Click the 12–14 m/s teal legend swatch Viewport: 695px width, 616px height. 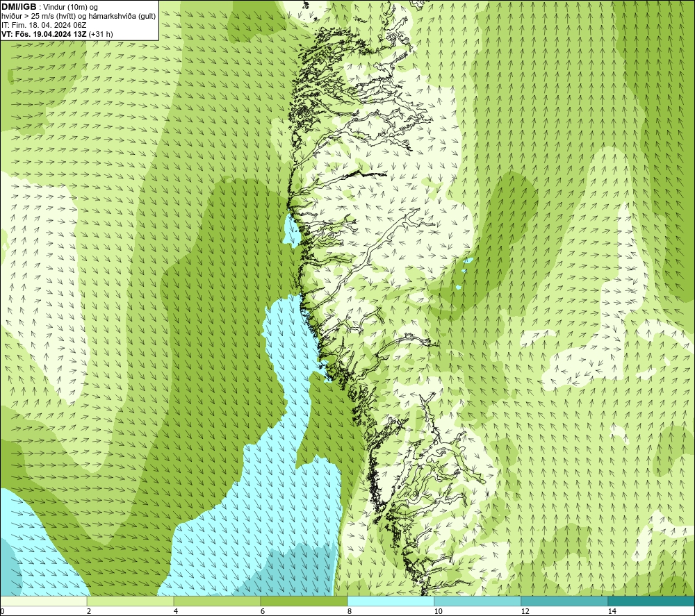pos(564,601)
